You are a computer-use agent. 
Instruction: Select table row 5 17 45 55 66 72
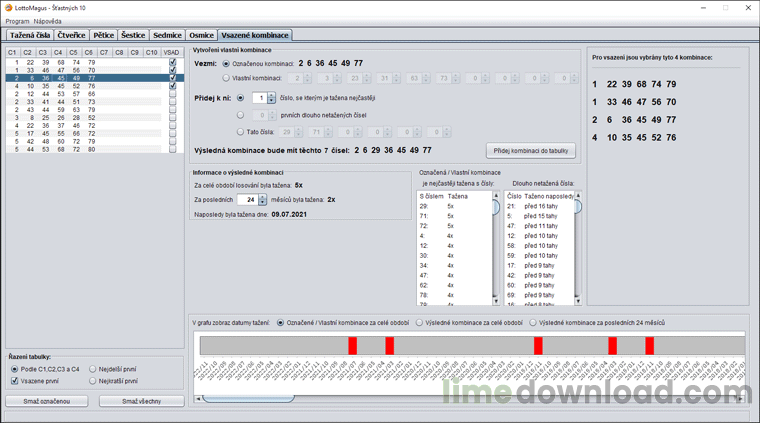pos(95,133)
